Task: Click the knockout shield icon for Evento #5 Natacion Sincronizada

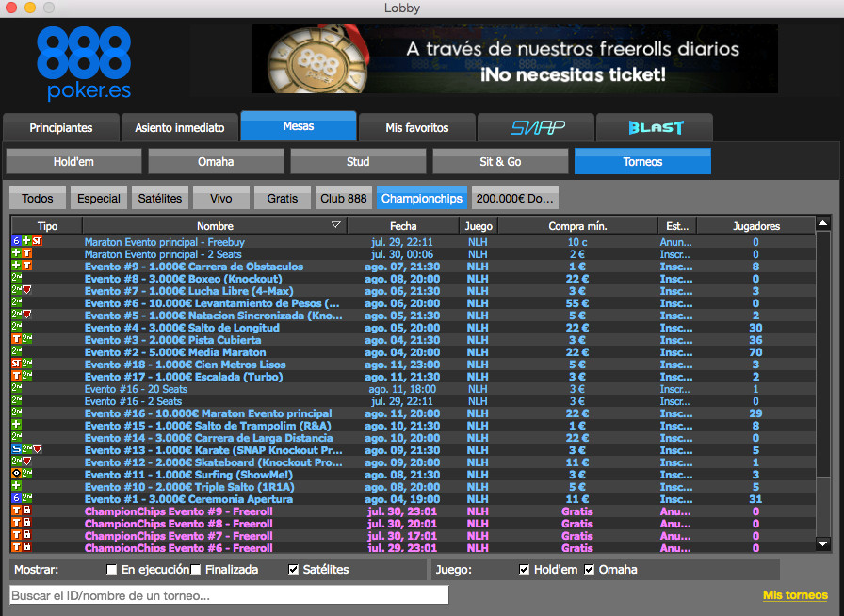Action: pyautogui.click(x=27, y=315)
